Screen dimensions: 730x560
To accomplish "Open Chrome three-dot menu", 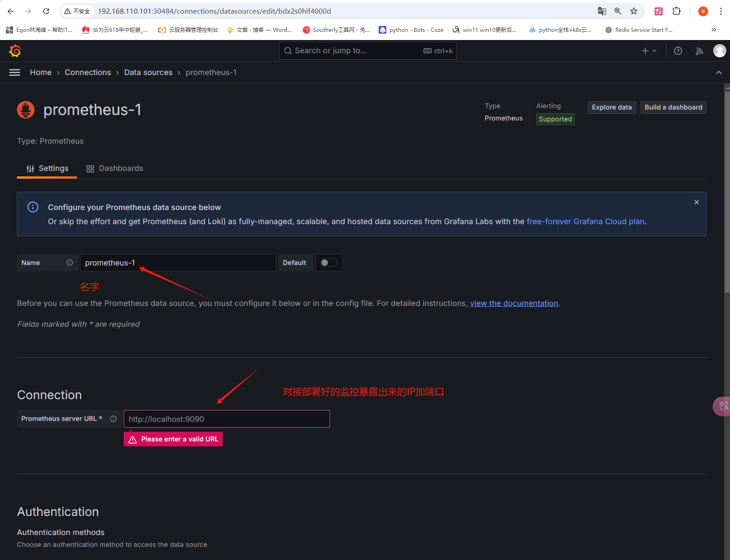I will 721,11.
